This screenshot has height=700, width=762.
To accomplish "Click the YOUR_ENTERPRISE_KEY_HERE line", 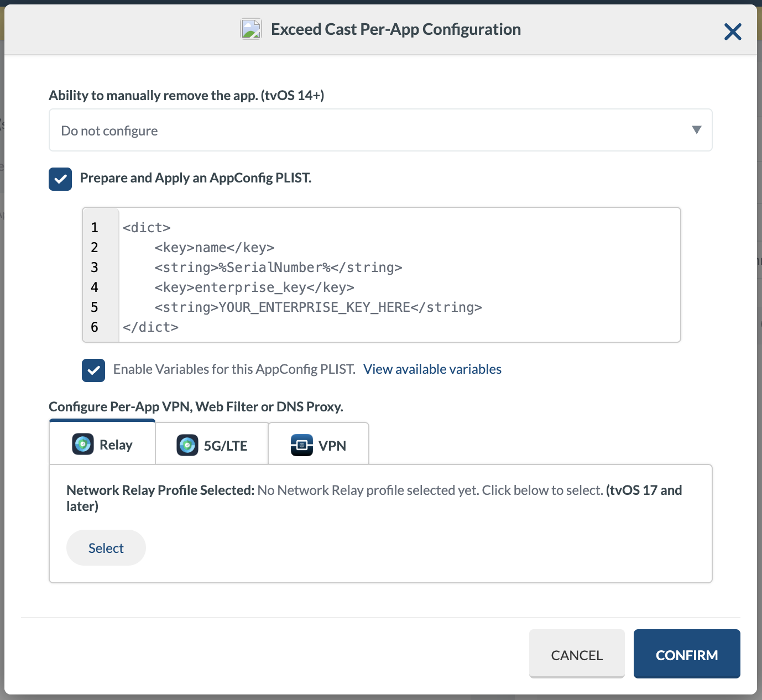I will tap(319, 307).
